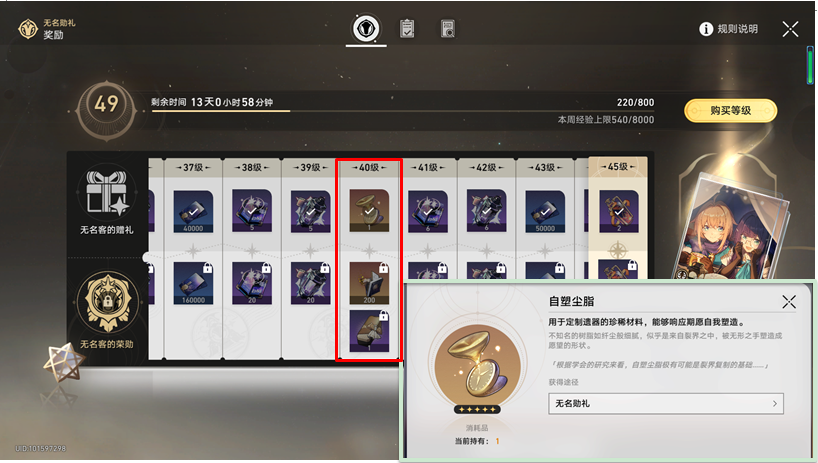The image size is (818, 463).
Task: Open the tab with the magnifier icon
Action: pyautogui.click(x=448, y=29)
